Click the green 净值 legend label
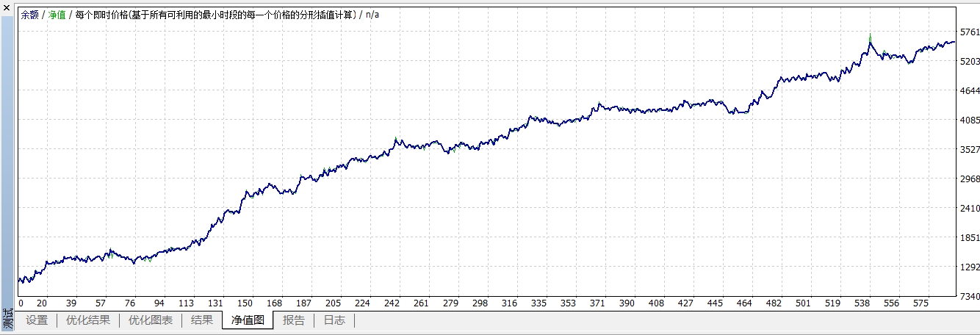 pos(57,15)
